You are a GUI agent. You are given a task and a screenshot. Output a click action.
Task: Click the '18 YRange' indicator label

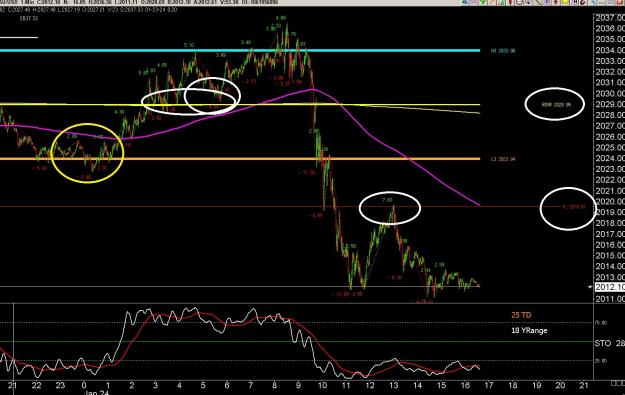click(x=529, y=330)
